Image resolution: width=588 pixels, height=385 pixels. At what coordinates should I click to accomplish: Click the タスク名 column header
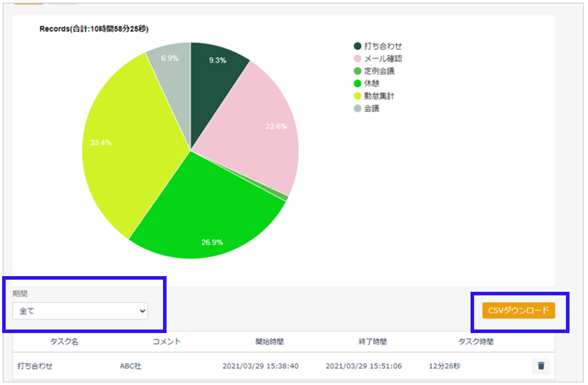[64, 342]
